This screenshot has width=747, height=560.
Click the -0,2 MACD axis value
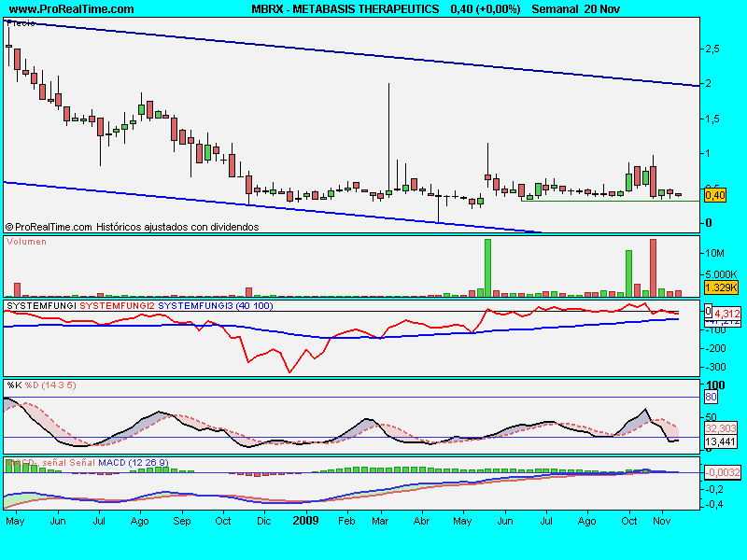pos(716,489)
